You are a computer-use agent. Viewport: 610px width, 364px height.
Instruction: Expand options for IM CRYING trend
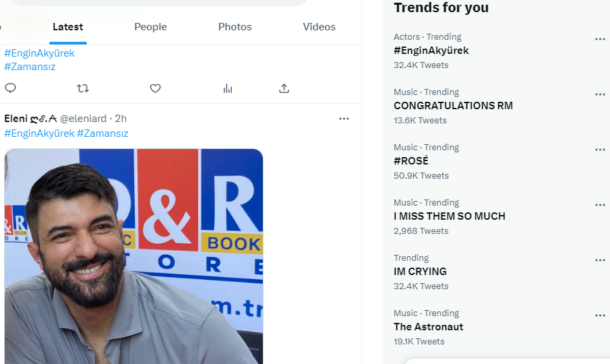(600, 260)
